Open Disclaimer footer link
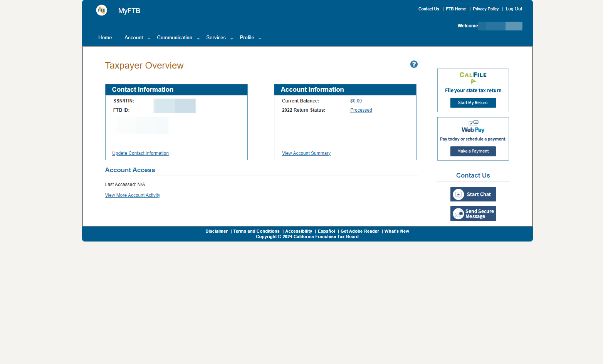 pyautogui.click(x=217, y=231)
